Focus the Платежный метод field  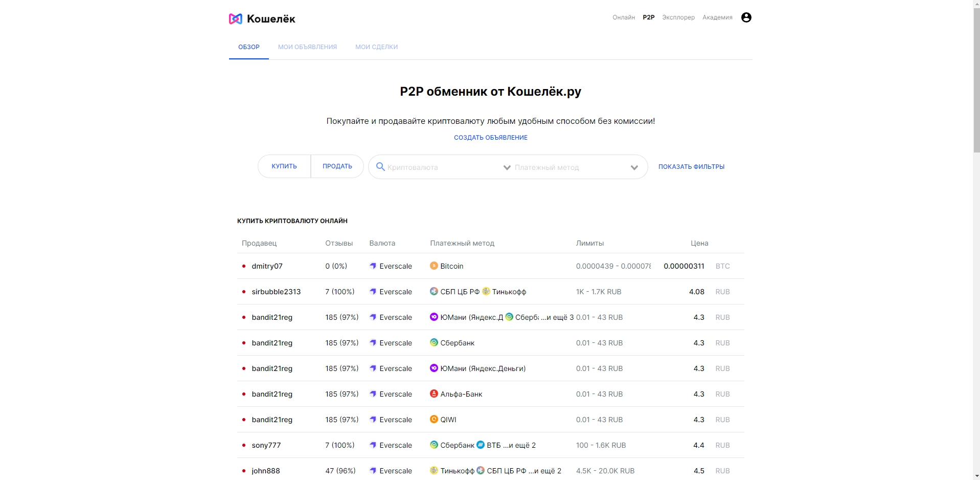570,167
